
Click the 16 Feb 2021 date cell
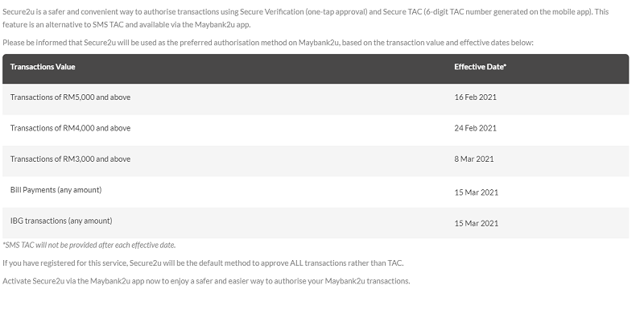475,97
